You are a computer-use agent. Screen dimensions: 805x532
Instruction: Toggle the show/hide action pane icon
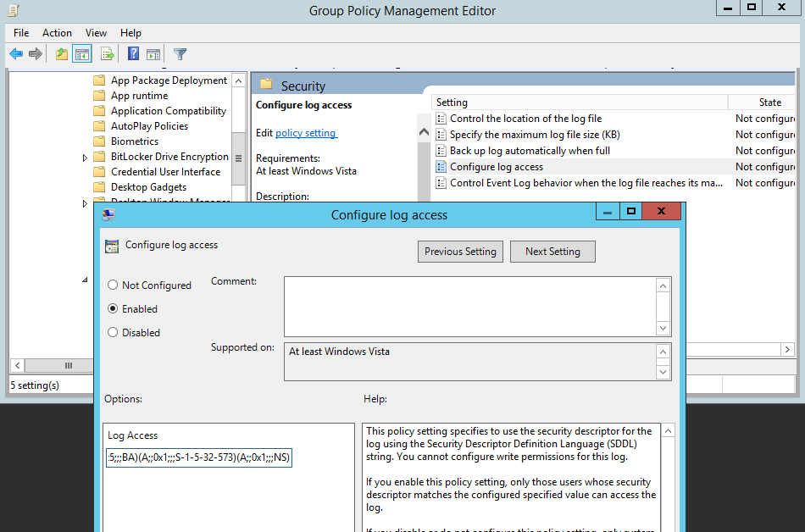(153, 54)
